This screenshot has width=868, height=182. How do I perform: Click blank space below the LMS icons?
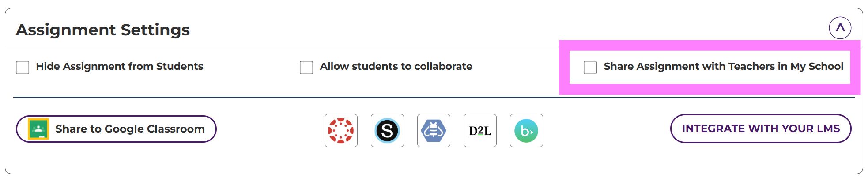click(x=434, y=161)
